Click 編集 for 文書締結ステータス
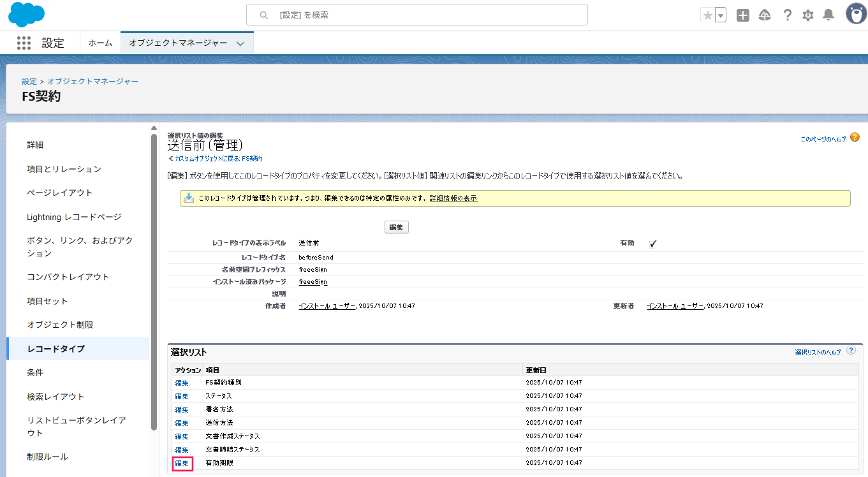Viewport: 868px width, 477px height. 182,450
